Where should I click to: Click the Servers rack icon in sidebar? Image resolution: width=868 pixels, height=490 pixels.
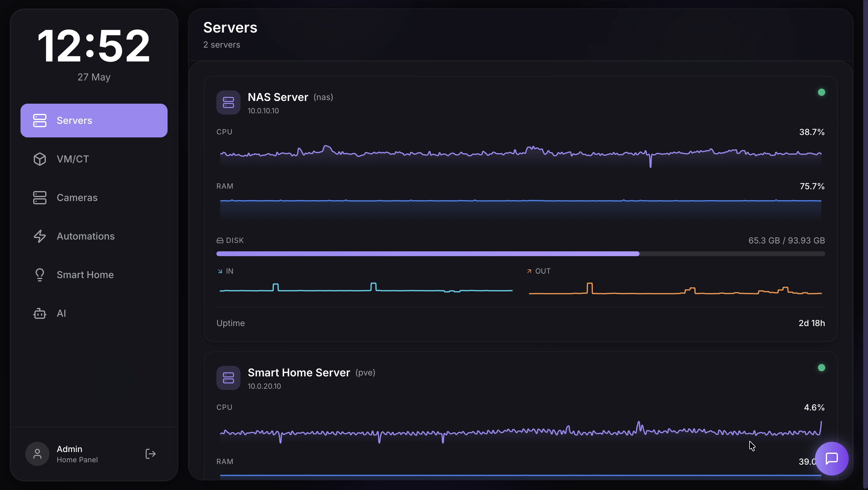click(x=40, y=120)
